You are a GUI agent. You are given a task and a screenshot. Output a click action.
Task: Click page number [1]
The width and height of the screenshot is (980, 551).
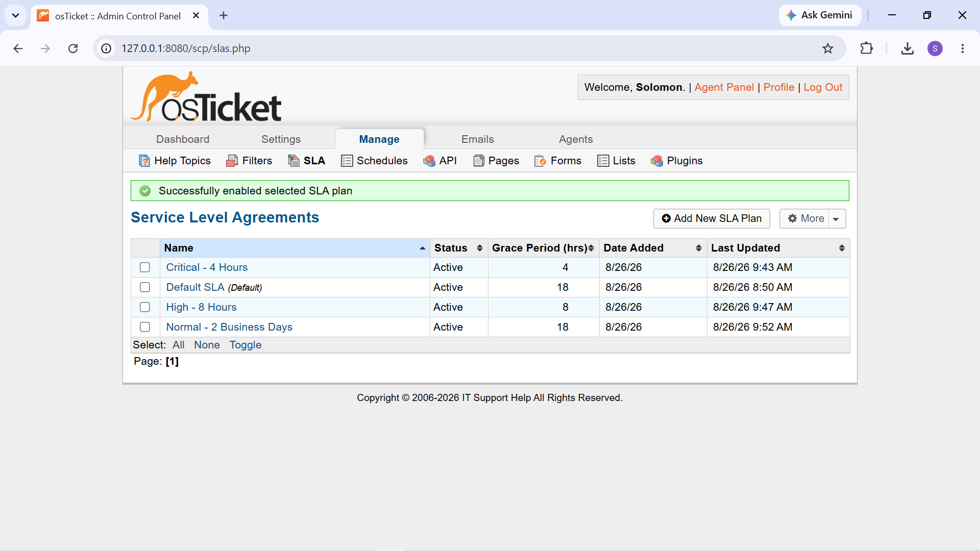point(172,361)
